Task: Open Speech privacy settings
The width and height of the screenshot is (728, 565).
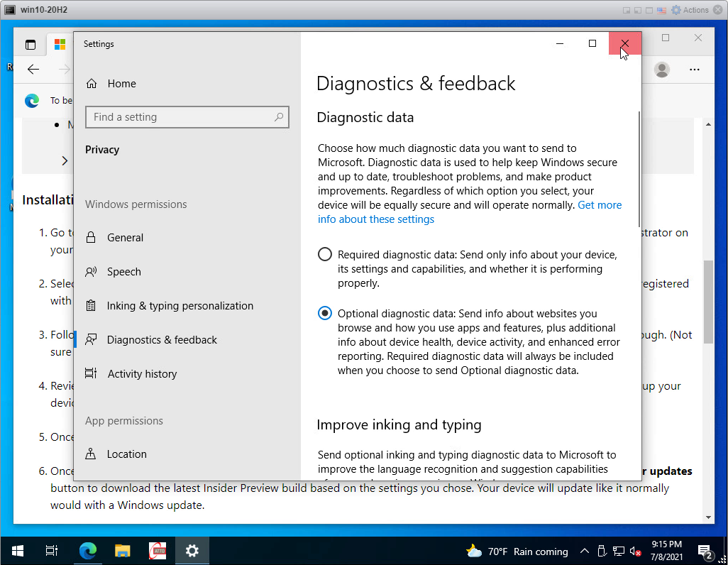Action: [x=114, y=272]
